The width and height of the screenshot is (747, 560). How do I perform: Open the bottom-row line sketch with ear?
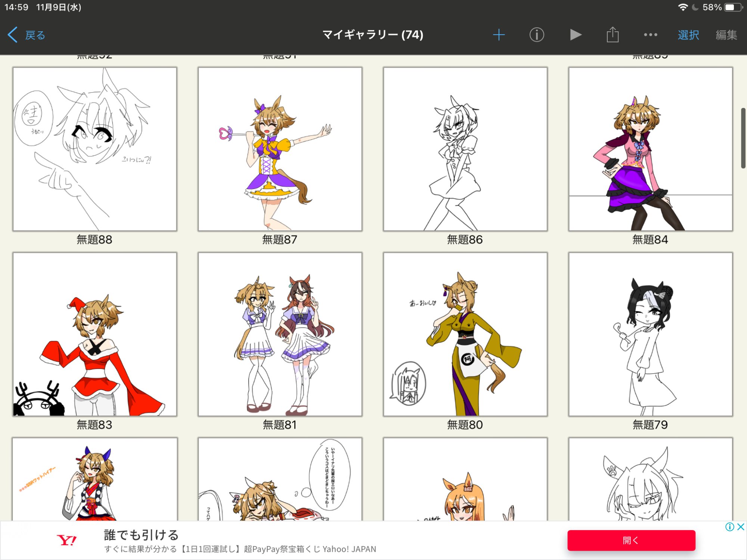pyautogui.click(x=651, y=479)
